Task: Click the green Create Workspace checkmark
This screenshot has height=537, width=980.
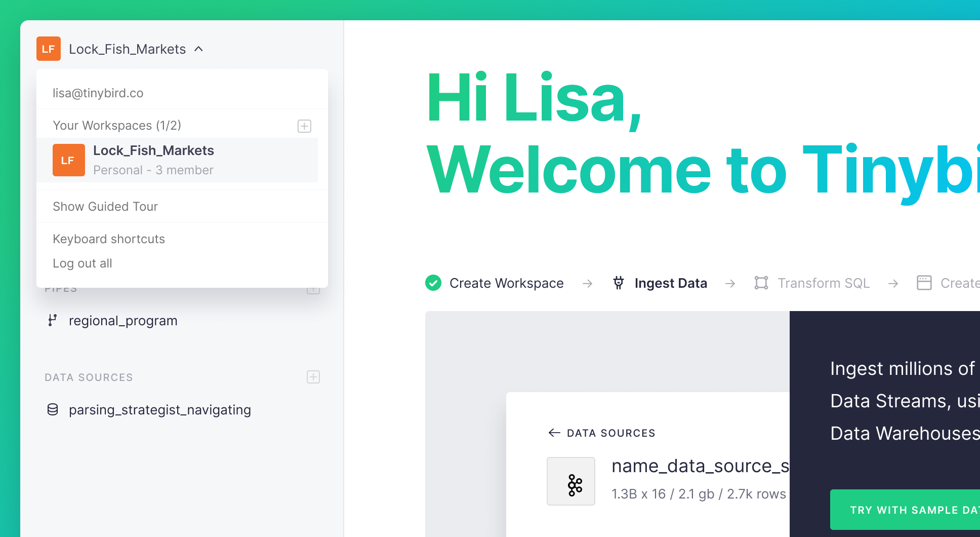Action: point(433,283)
